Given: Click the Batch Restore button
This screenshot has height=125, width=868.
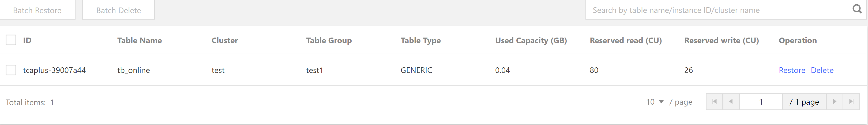Looking at the screenshot, I should (x=37, y=10).
